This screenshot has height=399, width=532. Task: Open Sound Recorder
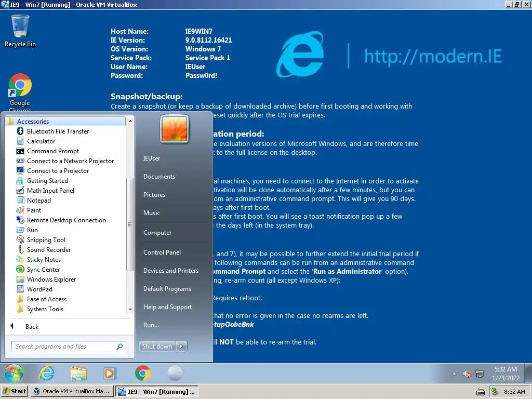point(48,249)
